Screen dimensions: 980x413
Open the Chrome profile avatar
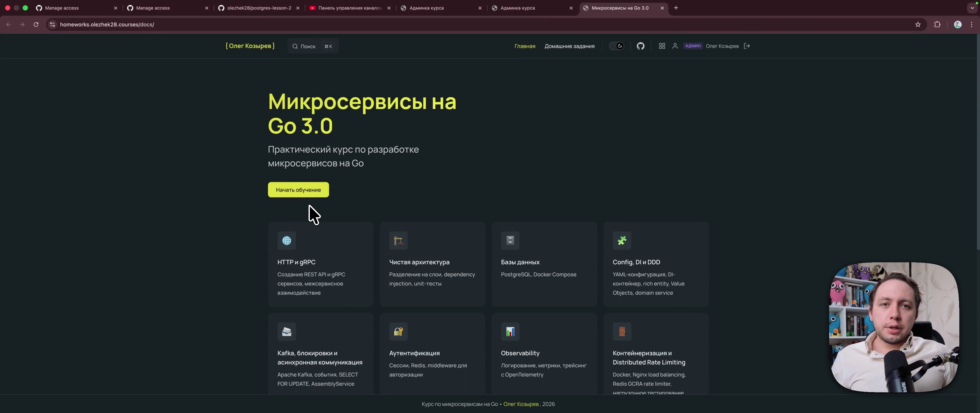(958, 24)
